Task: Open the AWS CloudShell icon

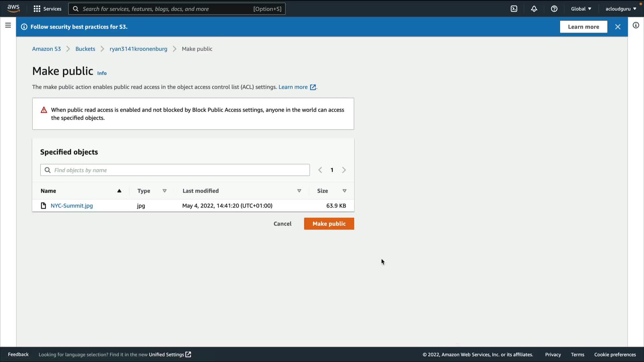Action: click(514, 9)
